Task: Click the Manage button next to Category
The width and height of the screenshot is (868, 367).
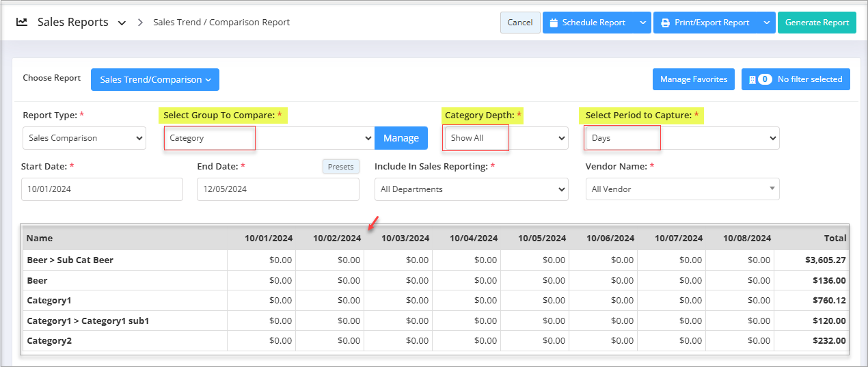Action: pyautogui.click(x=401, y=138)
